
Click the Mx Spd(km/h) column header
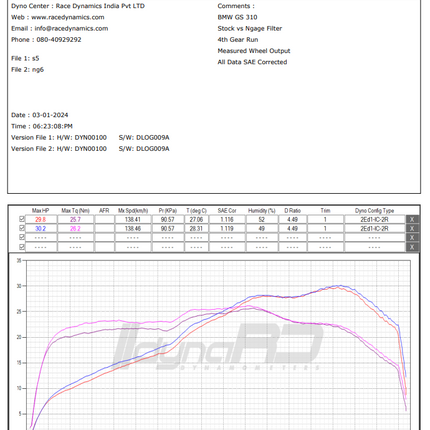133,211
